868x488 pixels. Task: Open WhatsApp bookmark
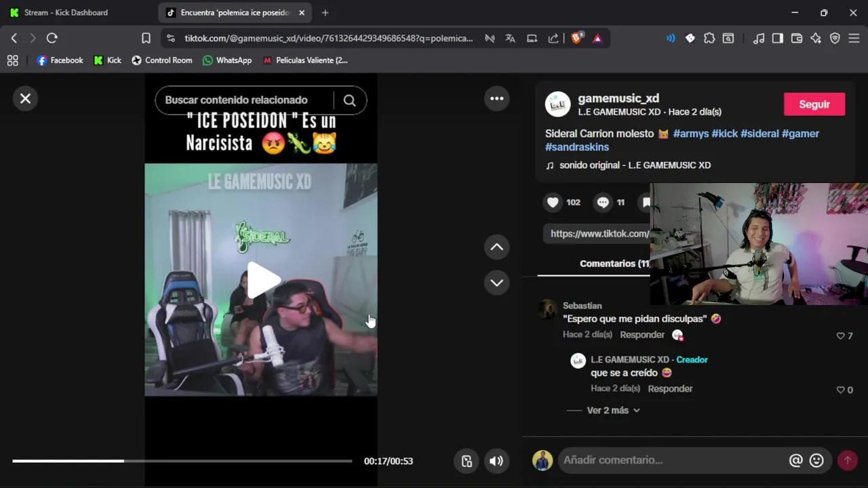click(x=227, y=60)
